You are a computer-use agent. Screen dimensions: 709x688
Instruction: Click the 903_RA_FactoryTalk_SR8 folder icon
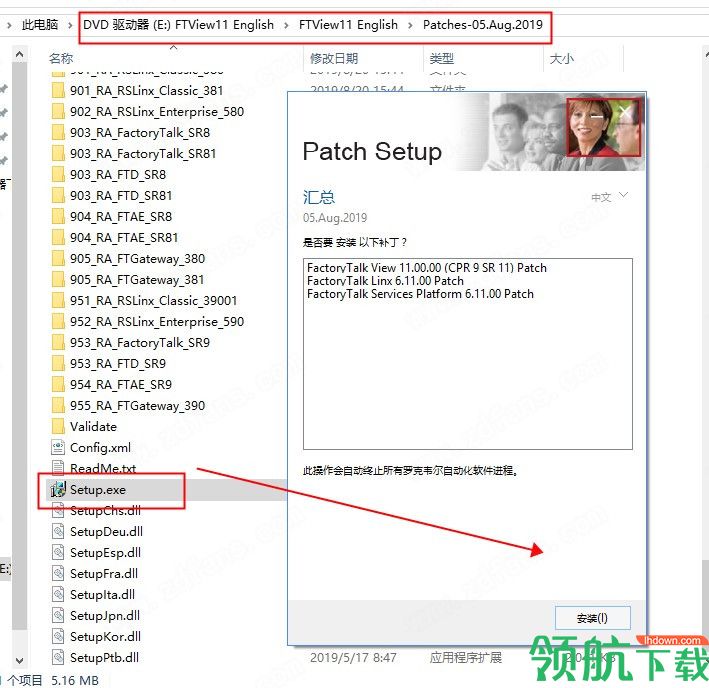point(58,132)
